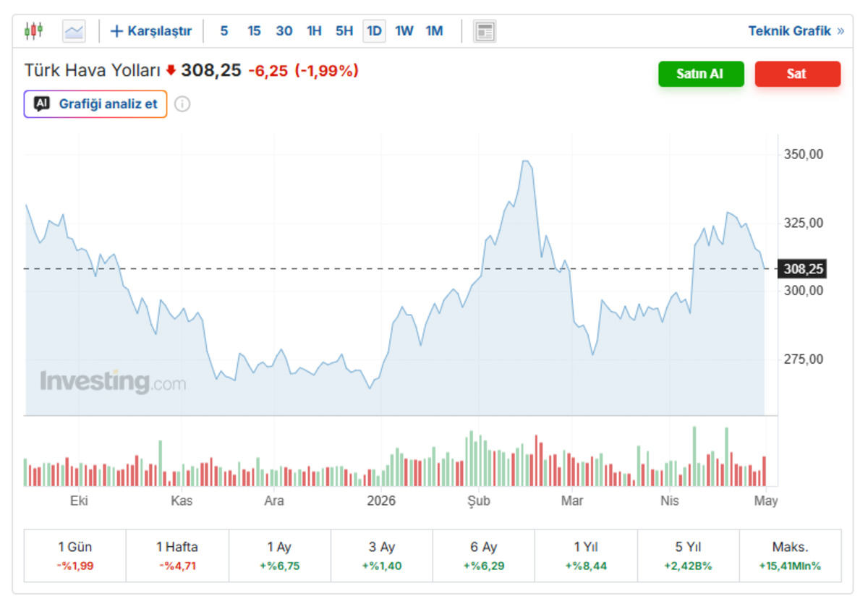The height and width of the screenshot is (604, 868).
Task: Click Grafiği analiz et AI button
Action: (x=95, y=103)
